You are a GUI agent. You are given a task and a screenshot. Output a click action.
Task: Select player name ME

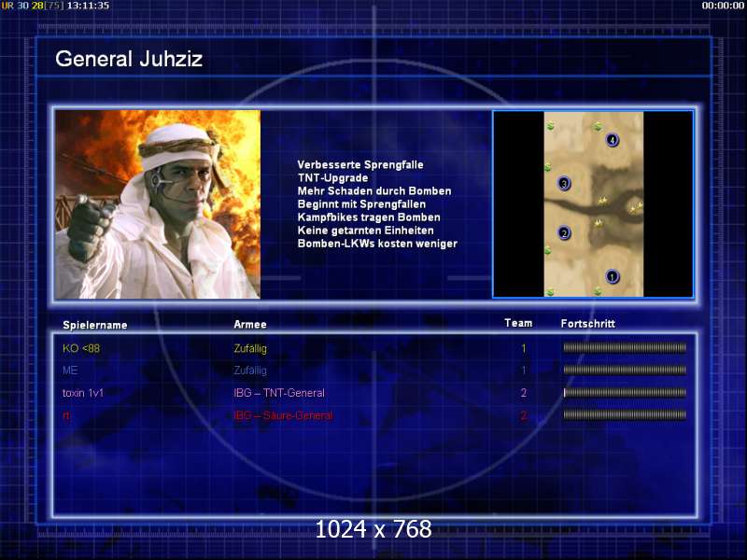coord(70,370)
